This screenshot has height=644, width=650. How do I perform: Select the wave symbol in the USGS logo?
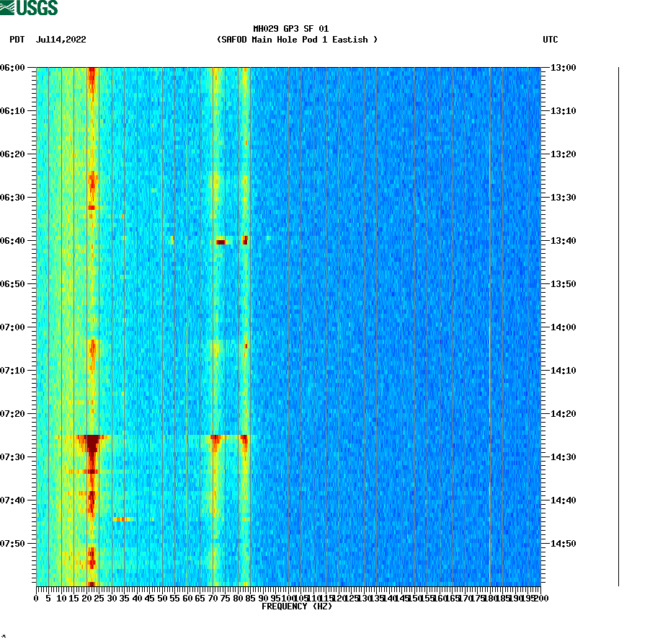click(7, 6)
